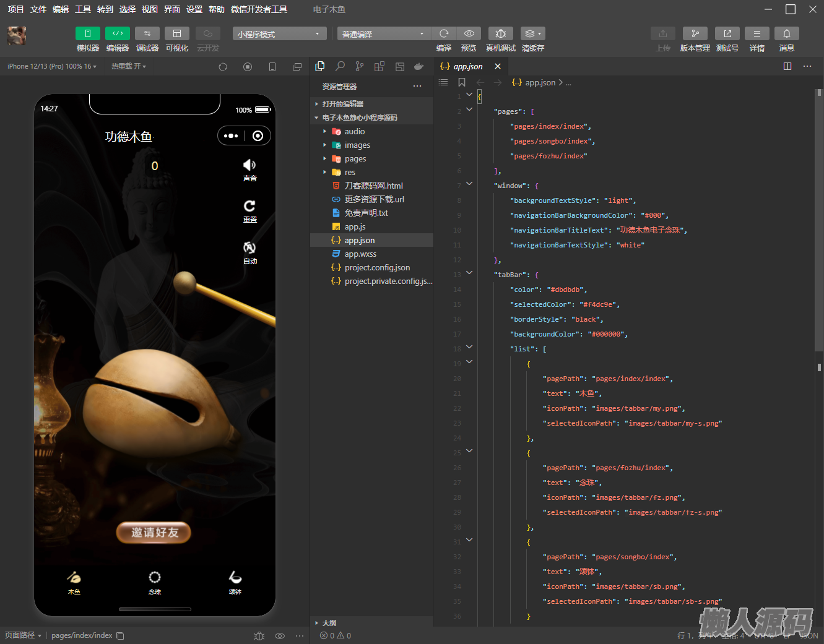Image resolution: width=824 pixels, height=644 pixels.
Task: Open project.config.json in file tree
Action: 377,268
